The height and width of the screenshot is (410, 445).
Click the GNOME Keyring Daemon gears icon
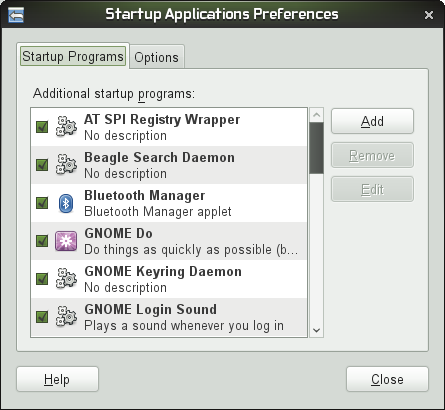click(66, 279)
